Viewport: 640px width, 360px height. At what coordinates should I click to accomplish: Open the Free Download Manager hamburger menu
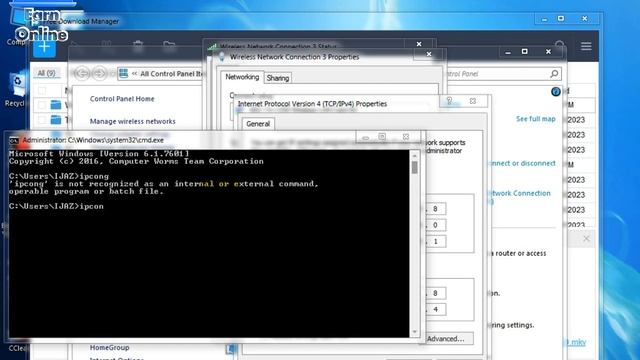586,46
